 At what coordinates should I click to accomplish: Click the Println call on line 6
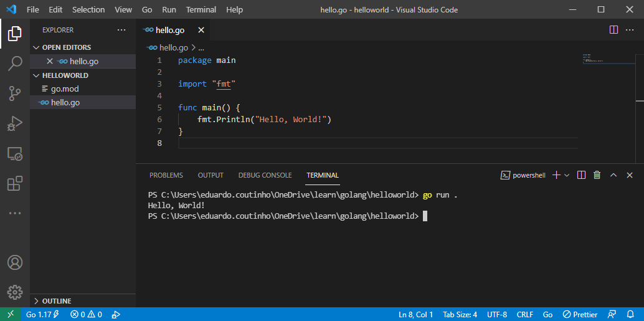point(233,120)
